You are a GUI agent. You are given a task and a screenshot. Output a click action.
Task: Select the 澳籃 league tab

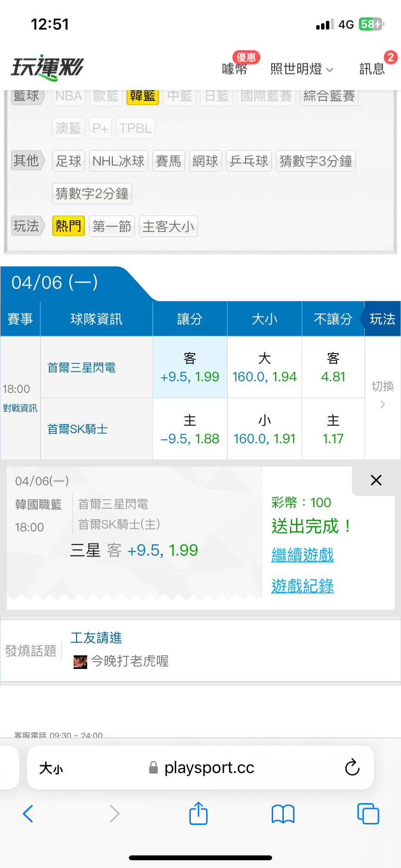[68, 128]
